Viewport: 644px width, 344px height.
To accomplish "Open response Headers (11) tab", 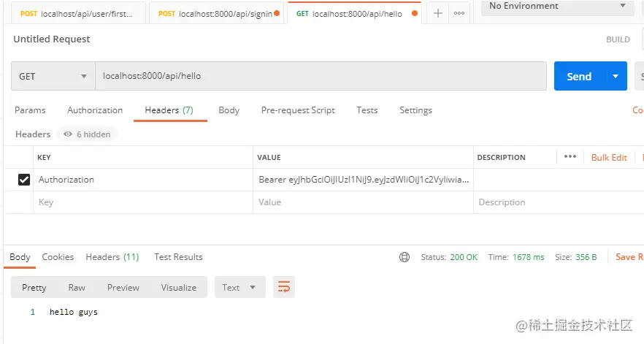I will pyautogui.click(x=112, y=257).
